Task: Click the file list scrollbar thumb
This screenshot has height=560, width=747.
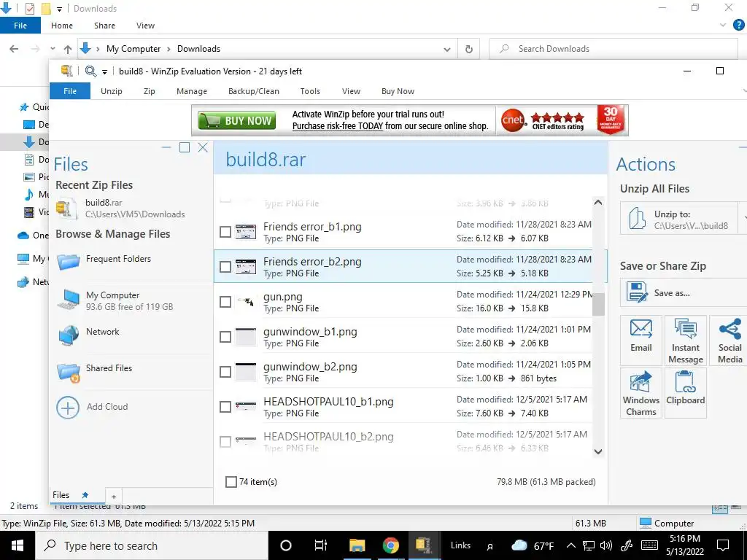Action: tap(598, 304)
